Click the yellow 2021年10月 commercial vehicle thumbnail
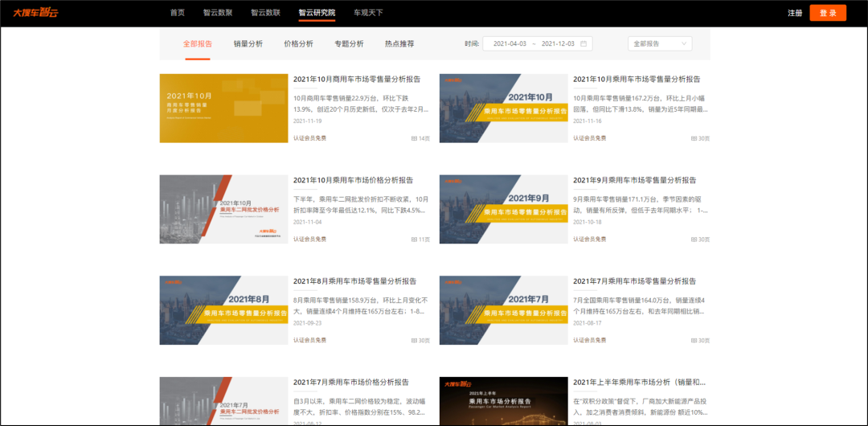 pyautogui.click(x=223, y=109)
